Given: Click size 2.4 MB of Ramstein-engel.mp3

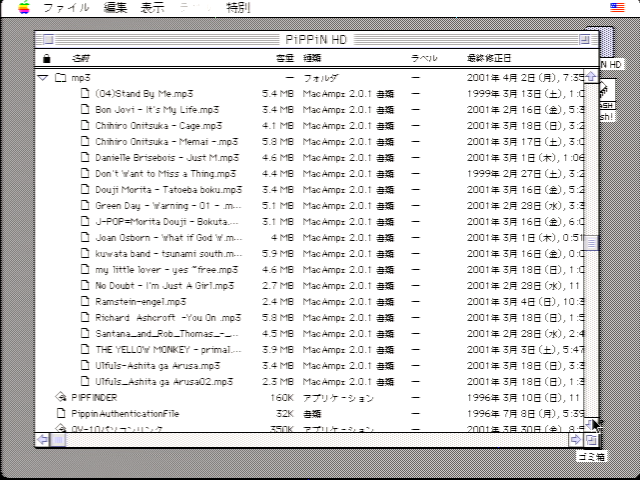Looking at the screenshot, I should tap(278, 302).
